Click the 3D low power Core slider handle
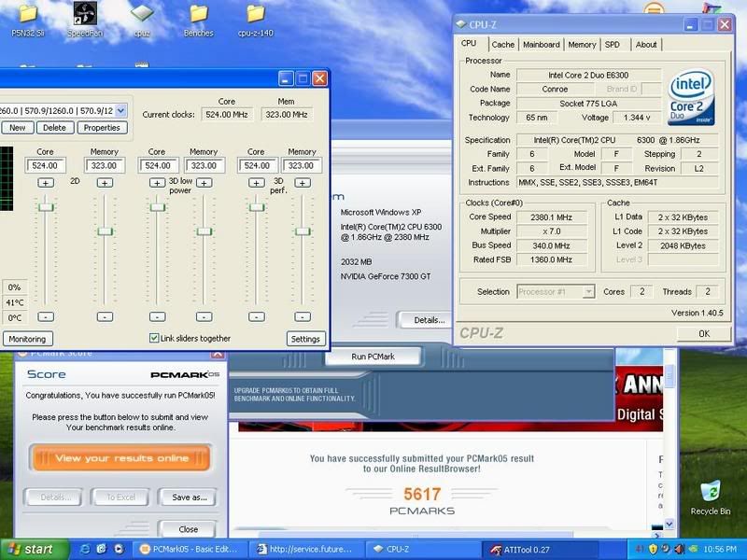 pyautogui.click(x=157, y=207)
